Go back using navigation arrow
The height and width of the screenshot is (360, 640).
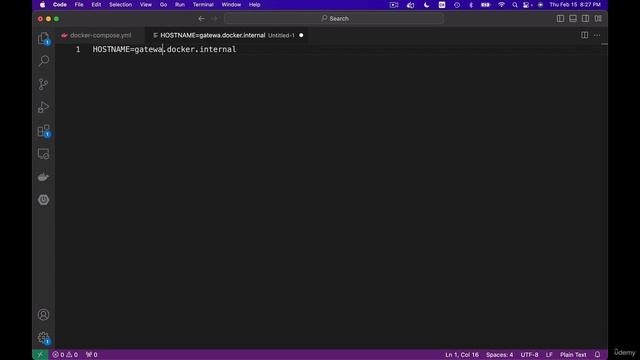click(x=201, y=18)
